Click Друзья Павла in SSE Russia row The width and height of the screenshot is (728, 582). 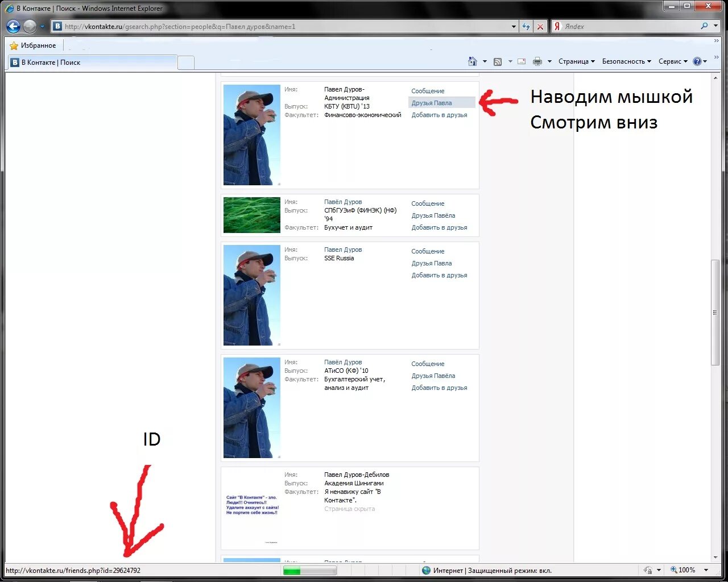pos(432,263)
